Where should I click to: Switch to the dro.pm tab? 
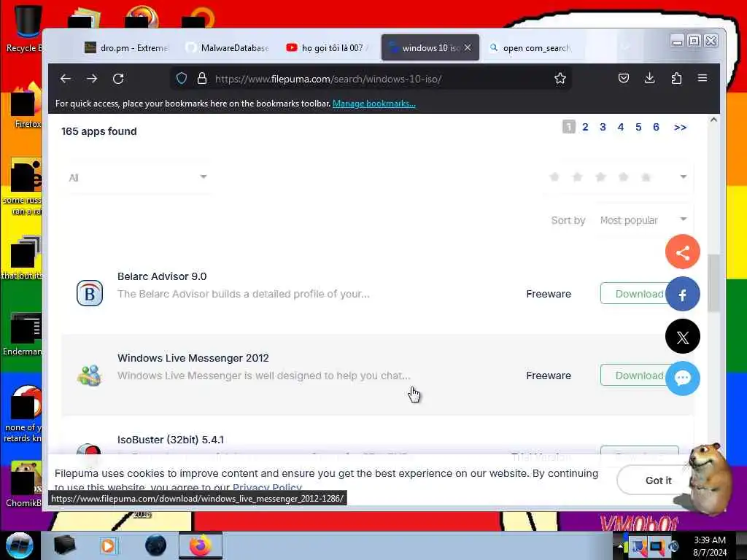point(127,47)
